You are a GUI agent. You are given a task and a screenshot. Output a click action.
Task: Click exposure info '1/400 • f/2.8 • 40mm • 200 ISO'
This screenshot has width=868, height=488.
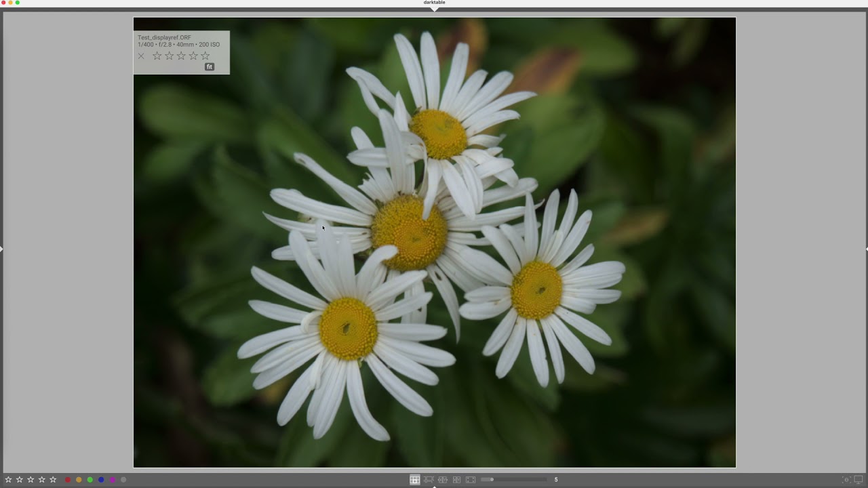[178, 45]
